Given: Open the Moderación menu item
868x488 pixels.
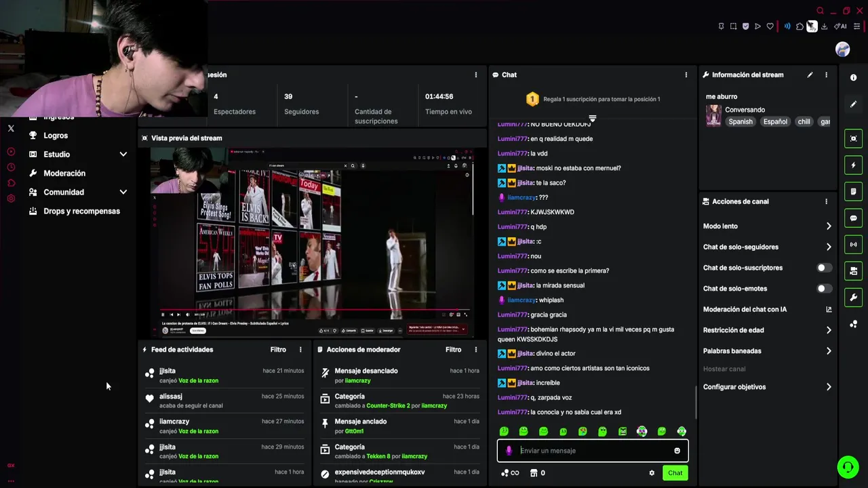Looking at the screenshot, I should [x=64, y=174].
